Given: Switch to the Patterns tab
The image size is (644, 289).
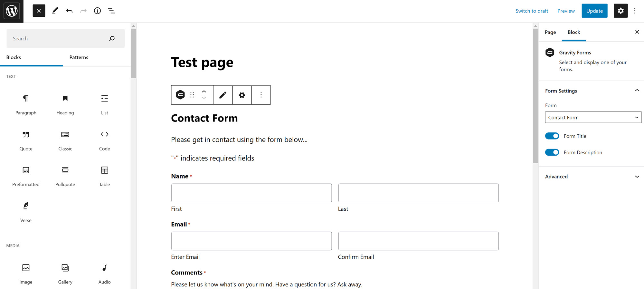Looking at the screenshot, I should pos(79,57).
